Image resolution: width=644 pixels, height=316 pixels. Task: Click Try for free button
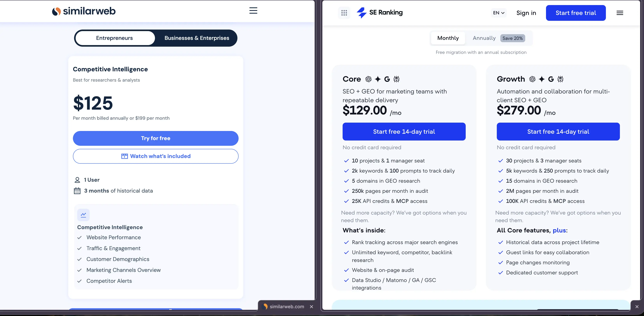click(x=156, y=138)
